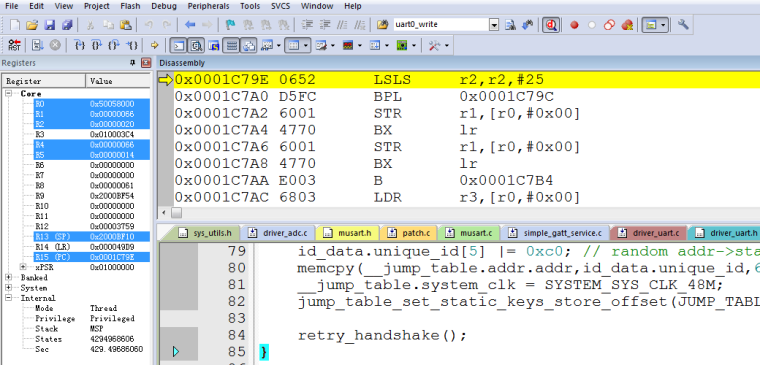Open the uart0_write find combo dropdown
The image size is (760, 365).
coord(494,25)
